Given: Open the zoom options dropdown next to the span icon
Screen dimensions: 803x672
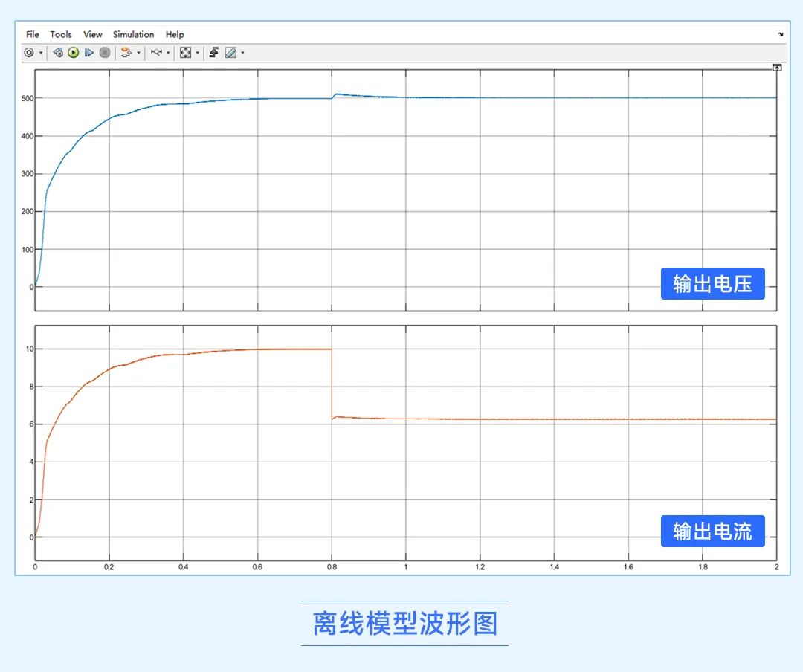Looking at the screenshot, I should coord(197,52).
